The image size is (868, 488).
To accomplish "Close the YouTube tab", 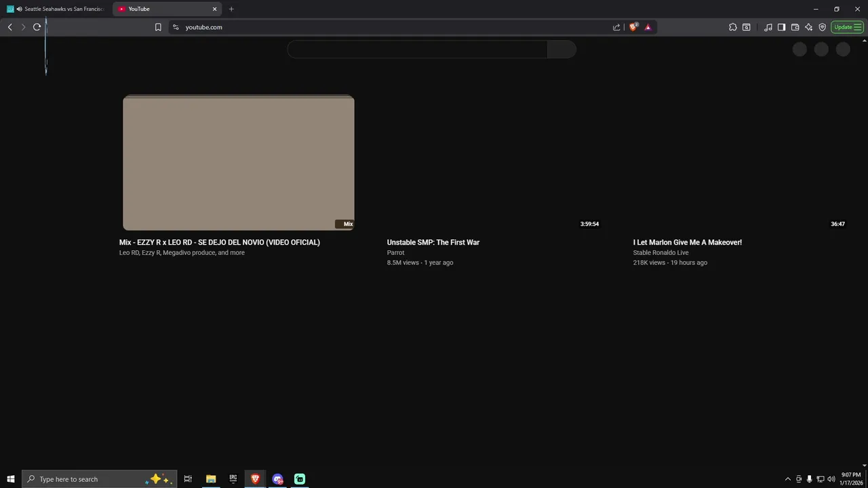I will pyautogui.click(x=215, y=9).
